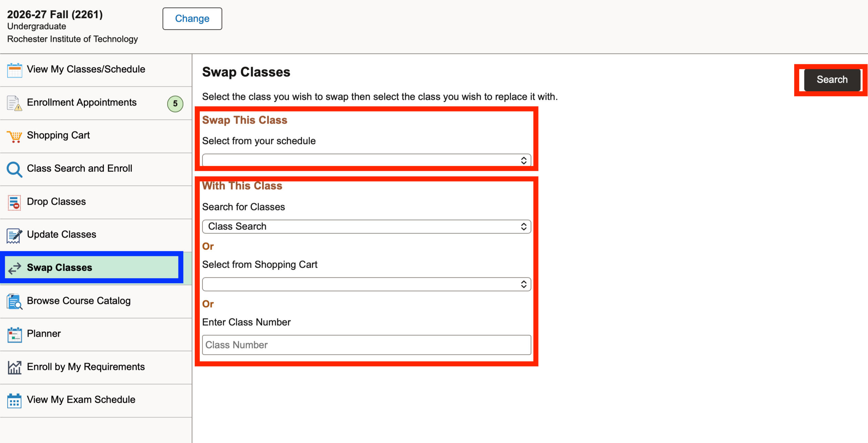Click the Search button
The width and height of the screenshot is (868, 443).
831,79
